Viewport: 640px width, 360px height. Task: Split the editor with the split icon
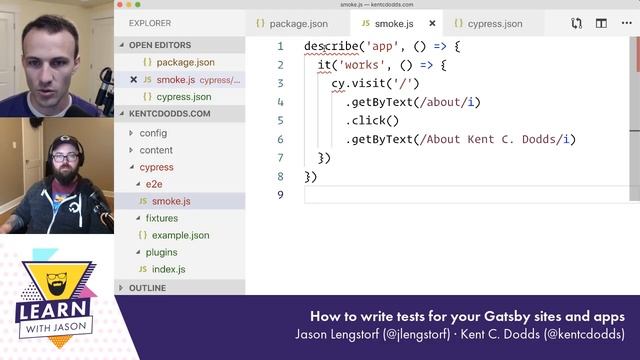pos(601,23)
